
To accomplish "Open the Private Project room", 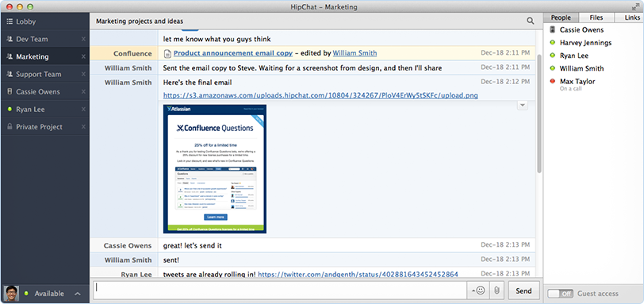I will [x=44, y=127].
